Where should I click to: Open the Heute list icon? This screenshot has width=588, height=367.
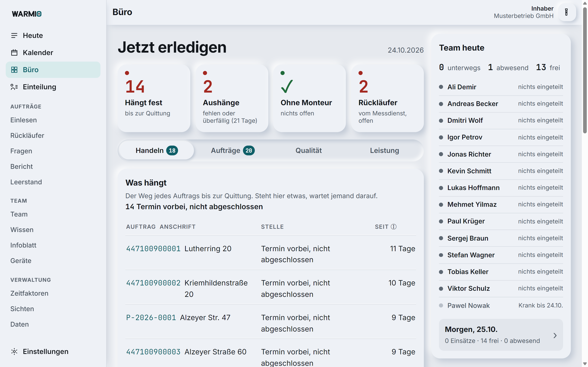[x=14, y=35]
